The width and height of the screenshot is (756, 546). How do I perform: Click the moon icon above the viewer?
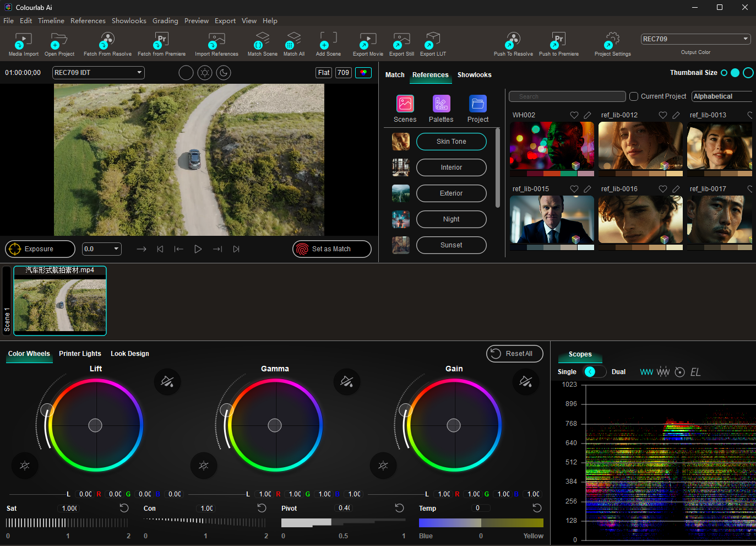click(x=224, y=73)
